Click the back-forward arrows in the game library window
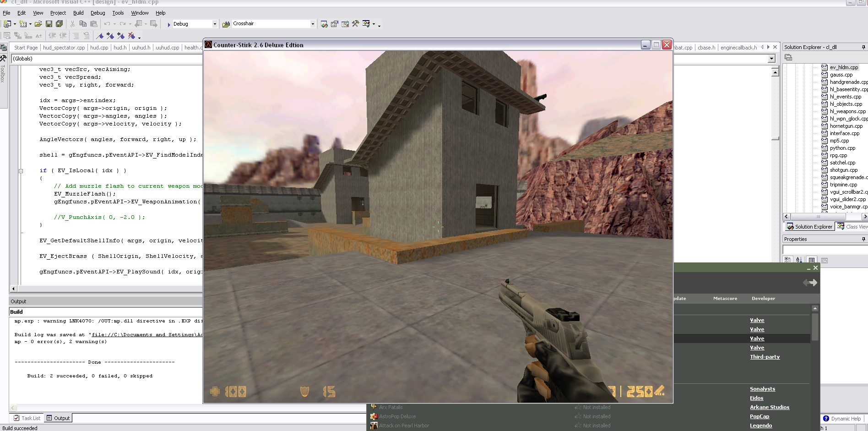This screenshot has width=868, height=431. coord(810,283)
